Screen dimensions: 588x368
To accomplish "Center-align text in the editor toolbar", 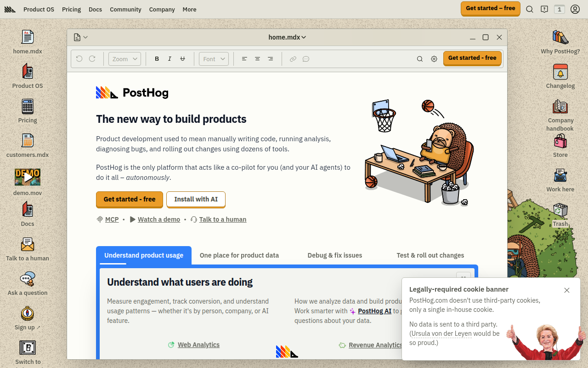I will tap(258, 59).
